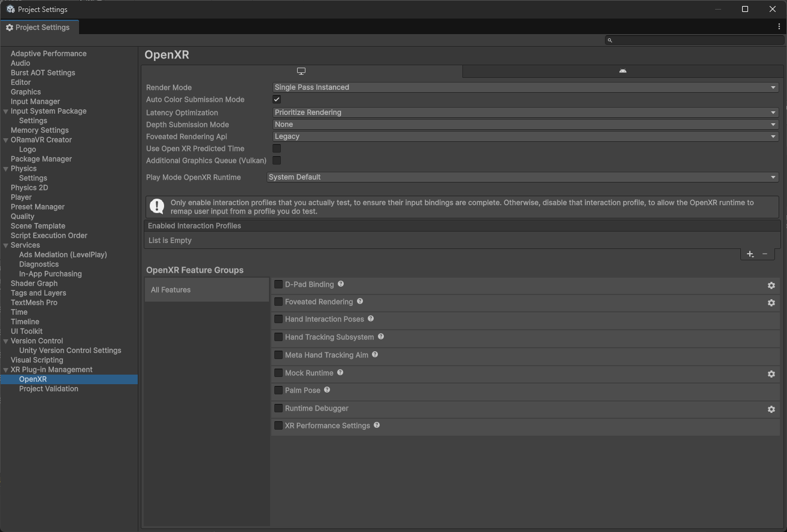
Task: Open Tags and Layers settings
Action: pos(38,293)
